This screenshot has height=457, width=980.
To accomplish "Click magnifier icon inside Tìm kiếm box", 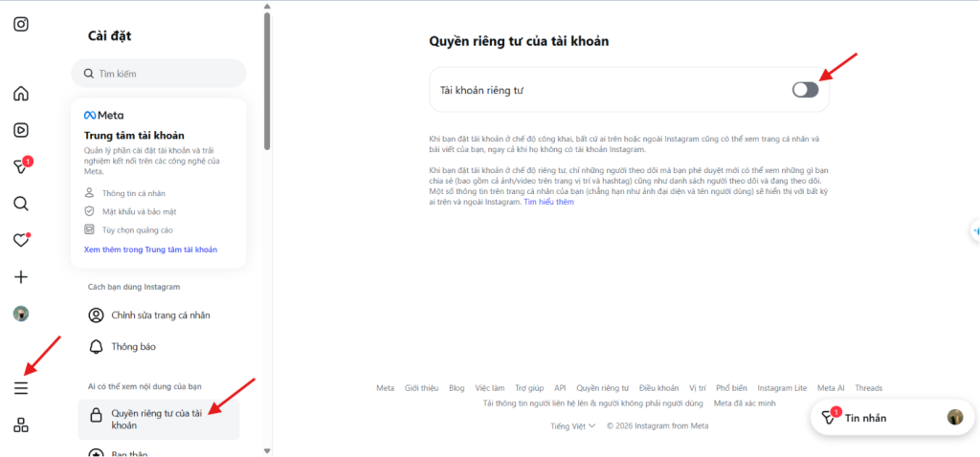I will (x=88, y=74).
